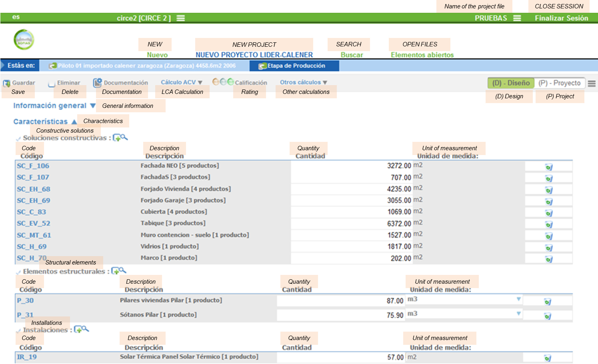Click the 'es' language label
The height and width of the screenshot is (364, 598).
tap(16, 17)
